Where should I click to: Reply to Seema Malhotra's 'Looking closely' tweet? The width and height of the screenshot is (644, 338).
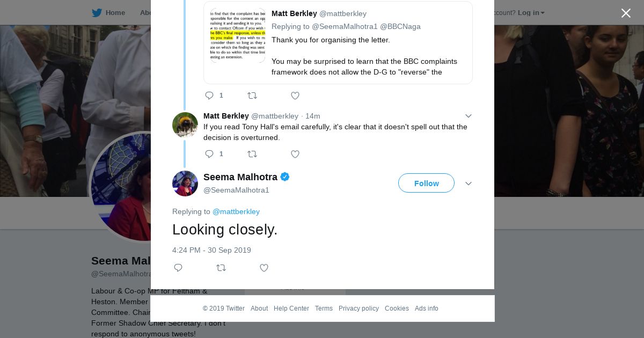coord(178,268)
